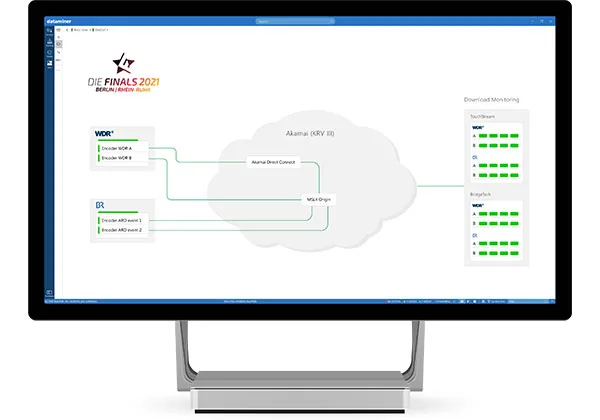
Task: Open Workspace icon at sidebar bottom
Action: (x=49, y=292)
